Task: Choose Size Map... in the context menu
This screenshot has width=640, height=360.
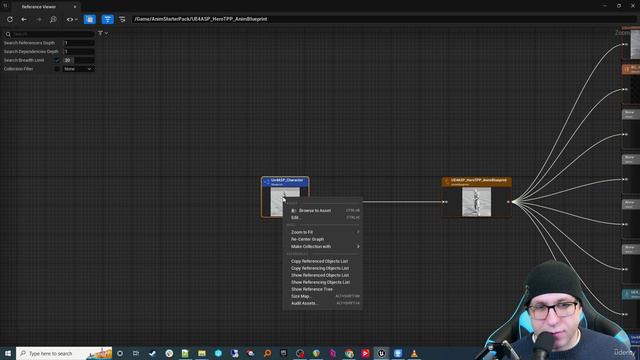Action: (x=322, y=296)
